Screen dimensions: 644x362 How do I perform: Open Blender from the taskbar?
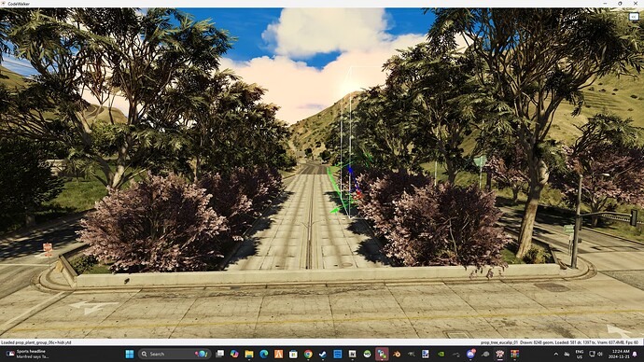tap(397, 354)
